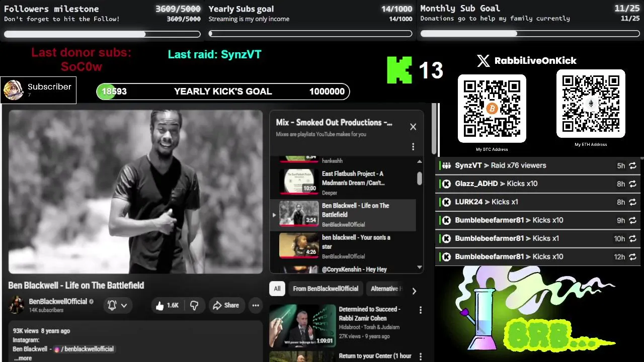
Task: Dislike the video with thumbs-down
Action: pos(194,305)
